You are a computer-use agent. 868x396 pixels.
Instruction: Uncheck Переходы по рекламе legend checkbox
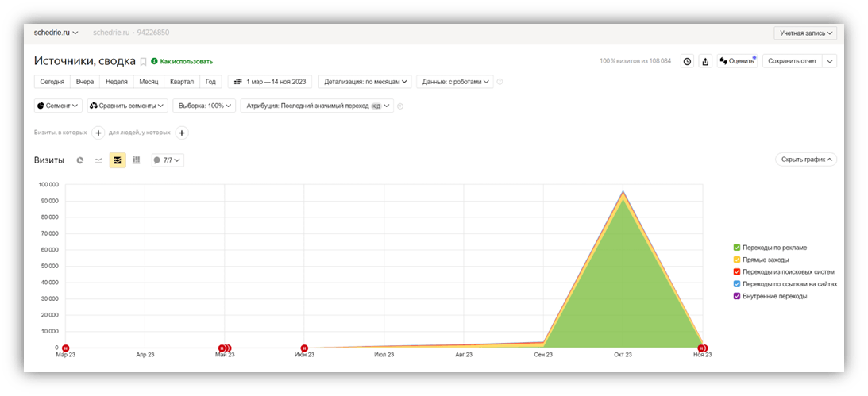click(x=737, y=248)
